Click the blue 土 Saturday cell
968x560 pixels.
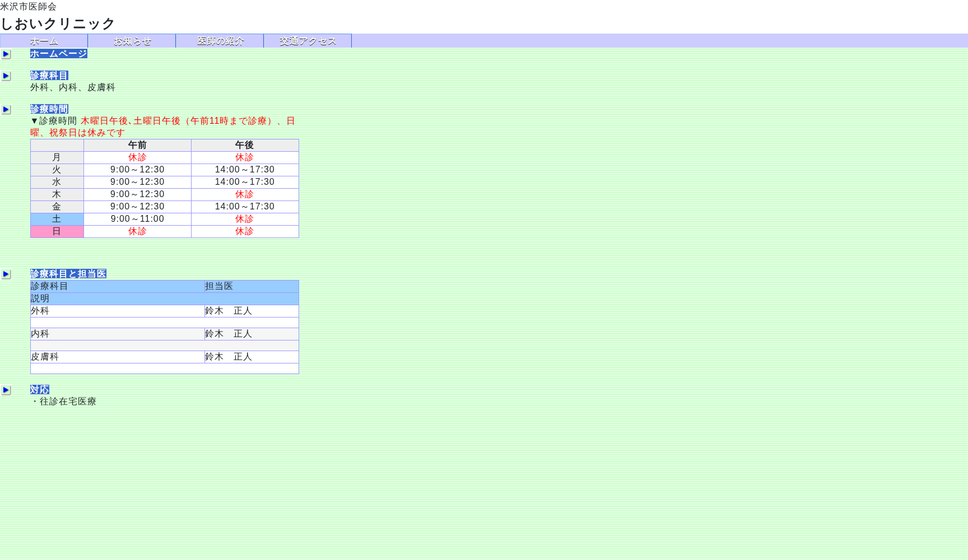(57, 219)
